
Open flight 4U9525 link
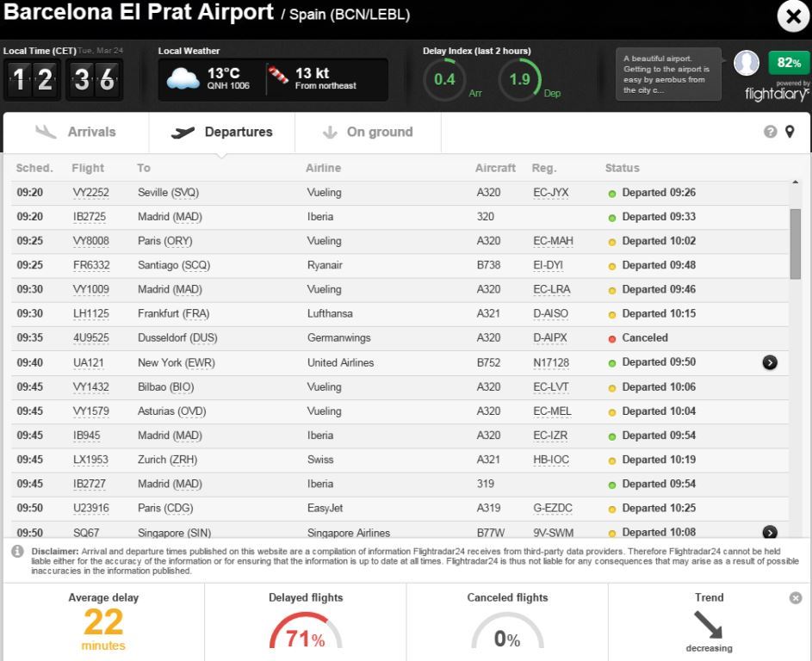[x=91, y=338]
